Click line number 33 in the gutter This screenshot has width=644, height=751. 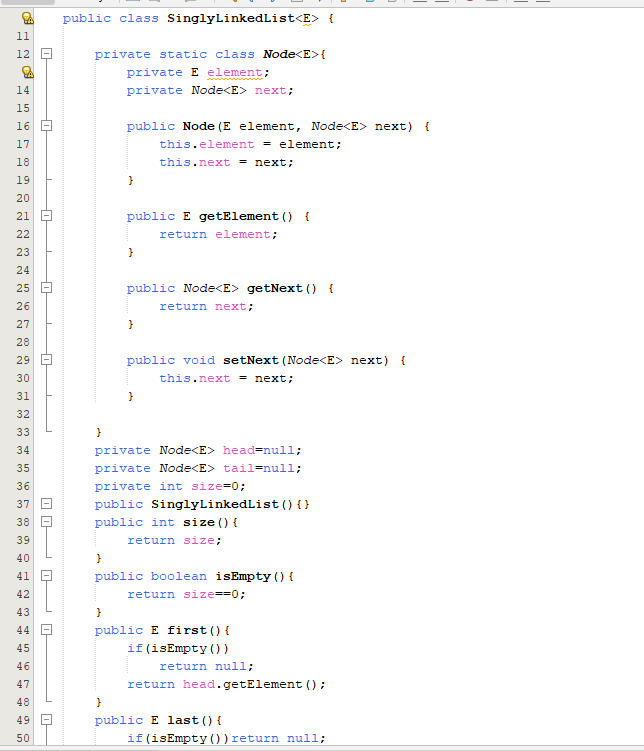pos(23,432)
